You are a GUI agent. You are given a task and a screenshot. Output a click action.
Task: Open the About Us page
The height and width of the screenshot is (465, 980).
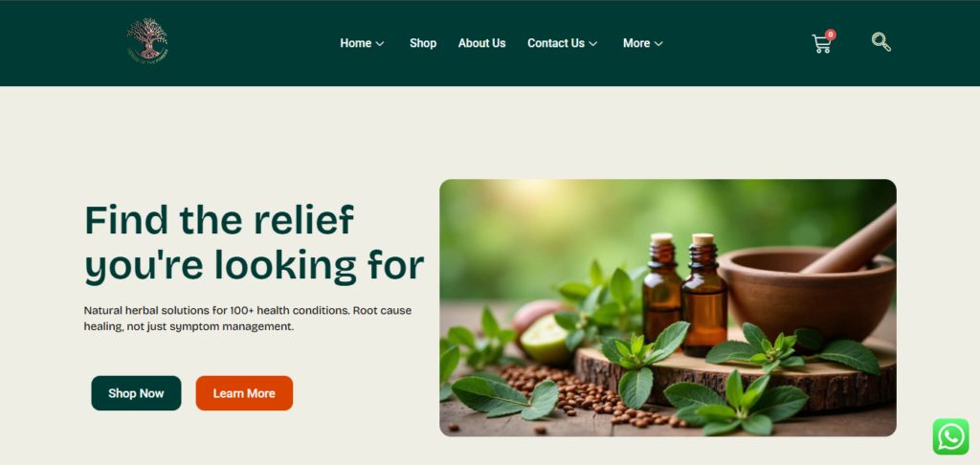[482, 43]
